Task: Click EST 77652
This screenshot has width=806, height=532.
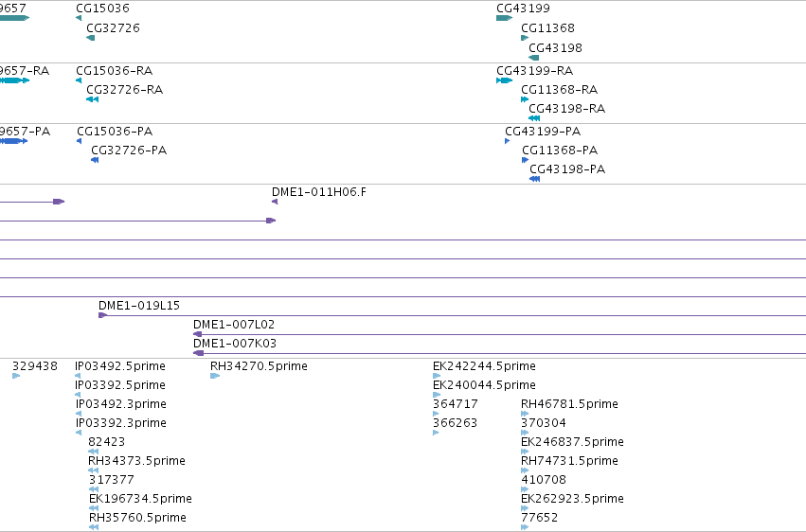Action: tap(539, 517)
